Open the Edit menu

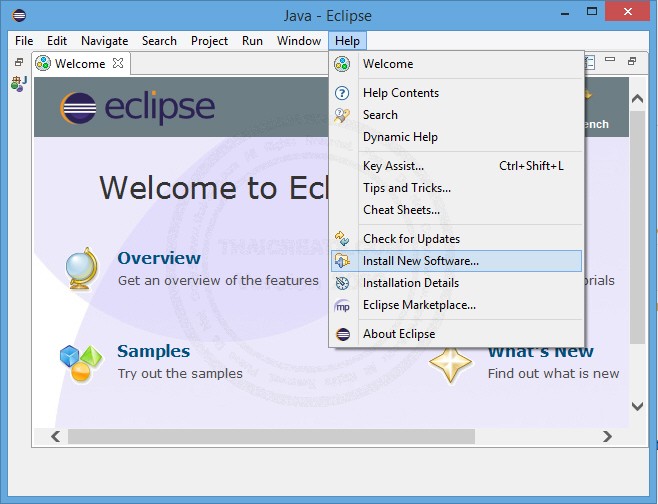[x=57, y=41]
